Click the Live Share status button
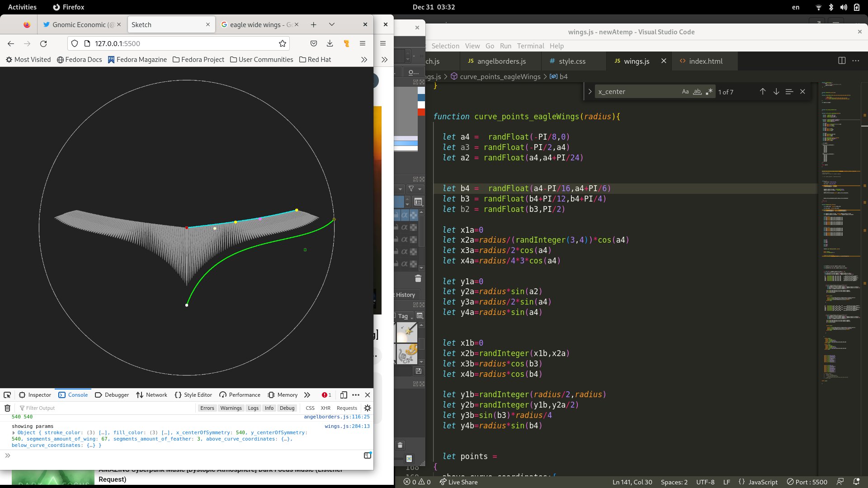Image resolution: width=868 pixels, height=488 pixels. 458,482
